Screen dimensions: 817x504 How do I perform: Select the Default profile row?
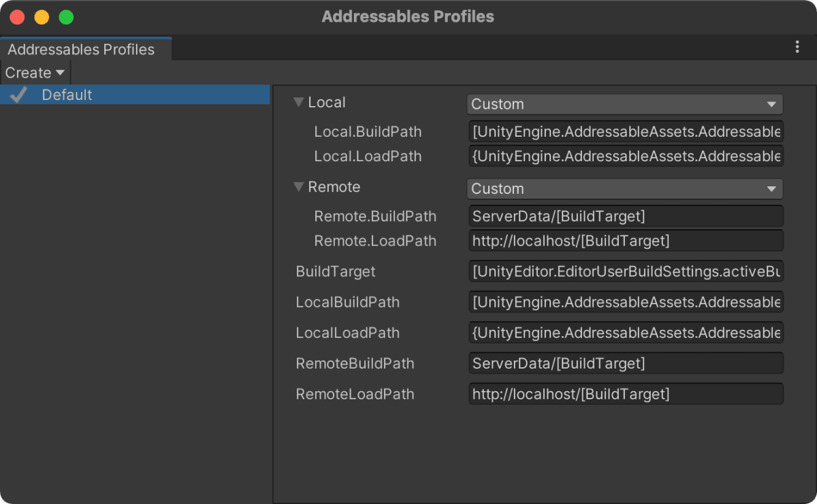[135, 95]
